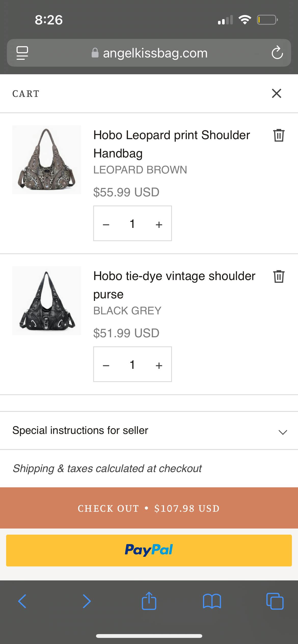Open Safari reader/format options icon
Viewport: 298px width, 644px height.
[22, 53]
